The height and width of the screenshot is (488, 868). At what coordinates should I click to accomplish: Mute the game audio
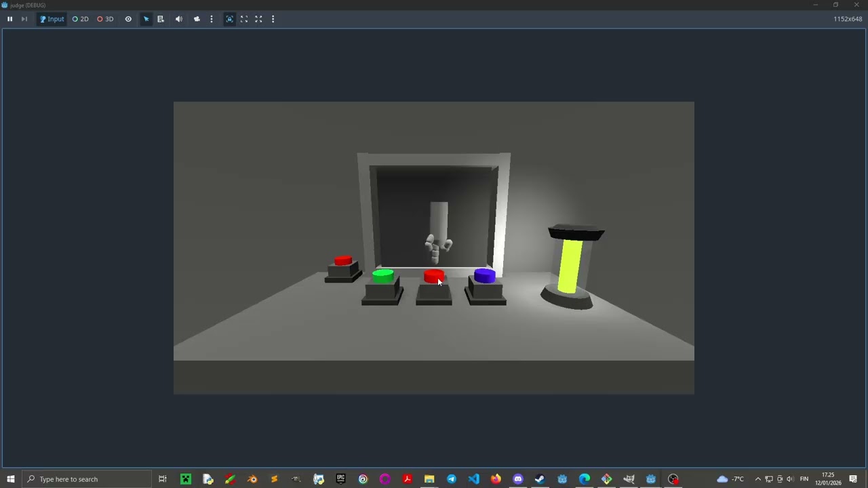tap(179, 19)
